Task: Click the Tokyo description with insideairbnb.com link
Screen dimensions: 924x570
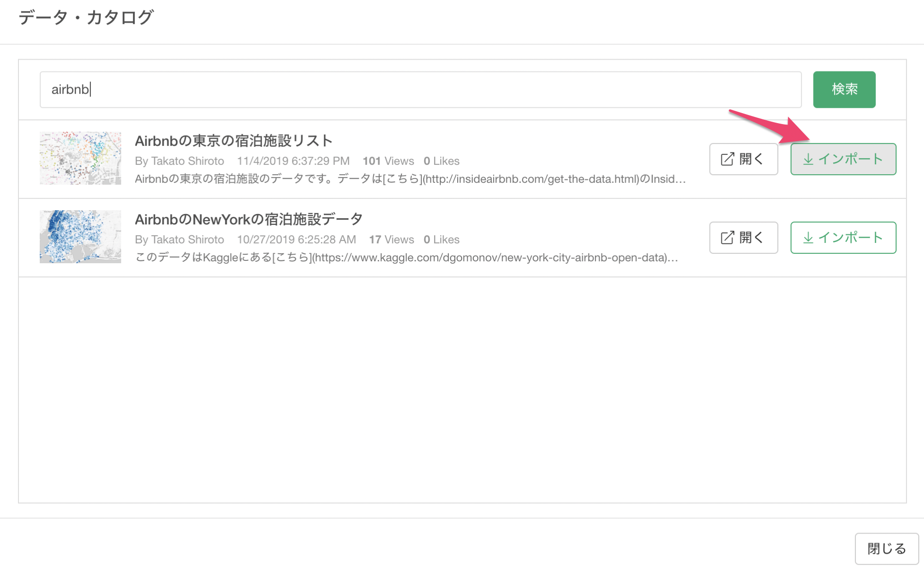Action: pos(410,179)
